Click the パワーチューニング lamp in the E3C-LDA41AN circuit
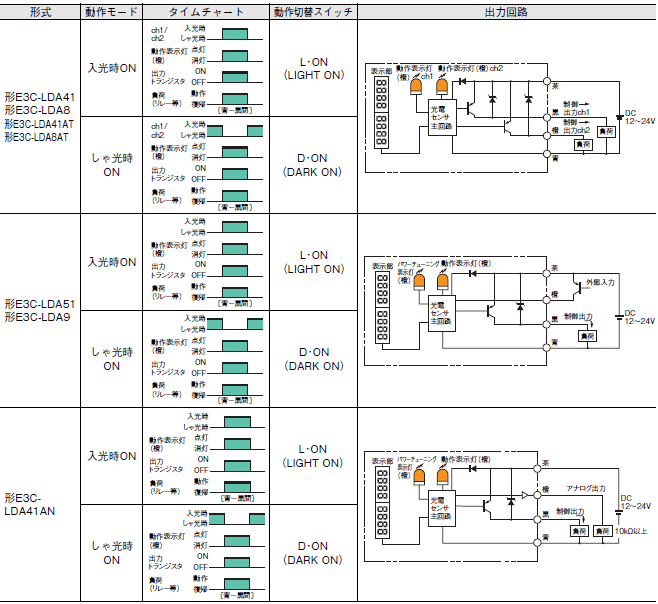This screenshot has height=604, width=658. pos(419,476)
